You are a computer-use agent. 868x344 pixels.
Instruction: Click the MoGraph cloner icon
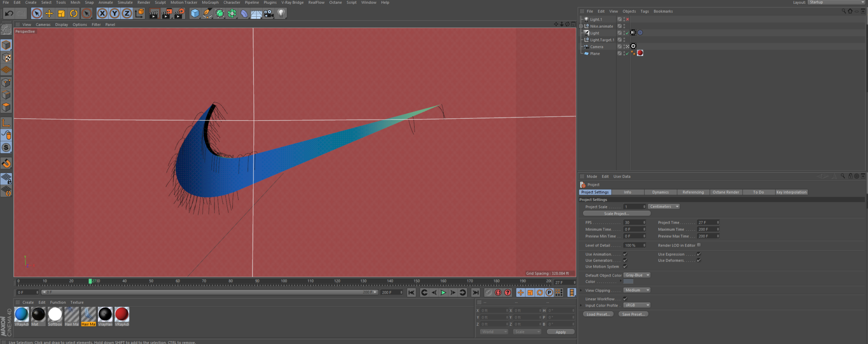[x=232, y=14]
